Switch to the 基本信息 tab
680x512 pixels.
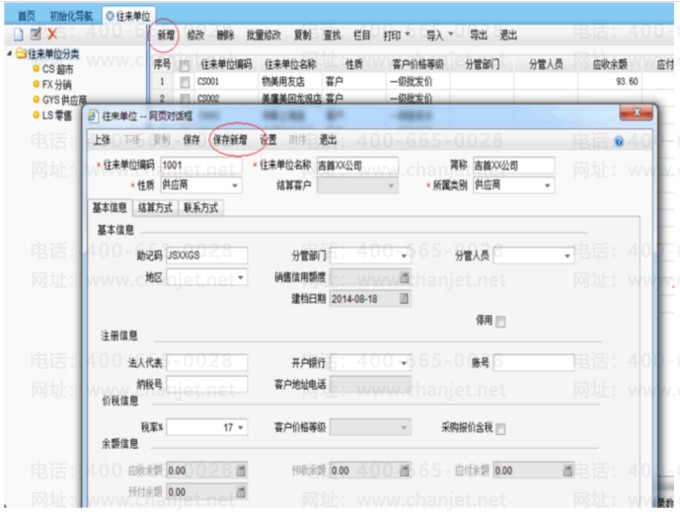click(x=110, y=208)
